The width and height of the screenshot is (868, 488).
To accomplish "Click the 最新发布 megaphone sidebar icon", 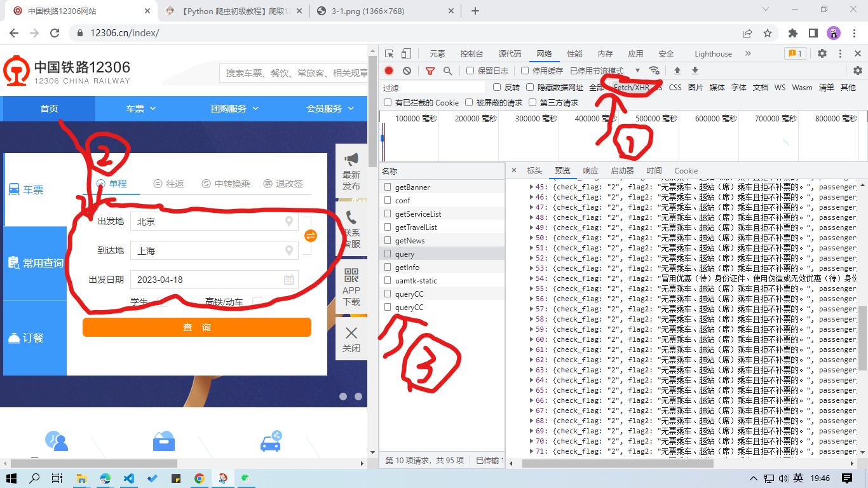I will pos(351,172).
